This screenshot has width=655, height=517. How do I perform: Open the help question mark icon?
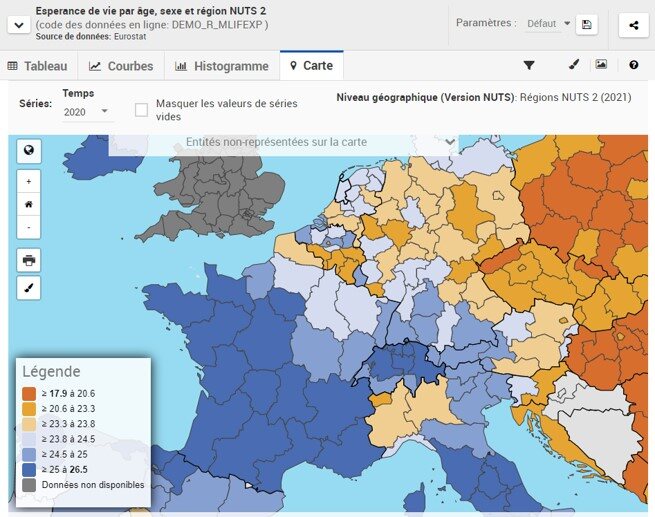[634, 65]
